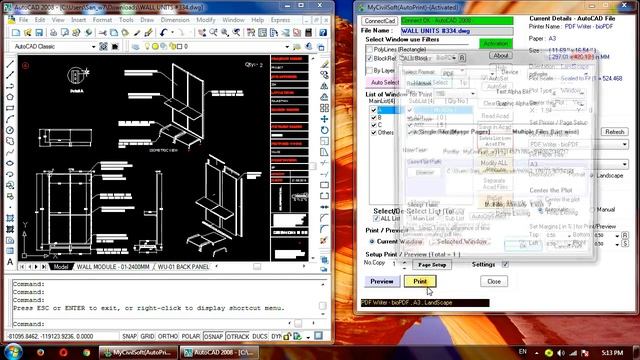Uncheck Others in MainList

373,133
